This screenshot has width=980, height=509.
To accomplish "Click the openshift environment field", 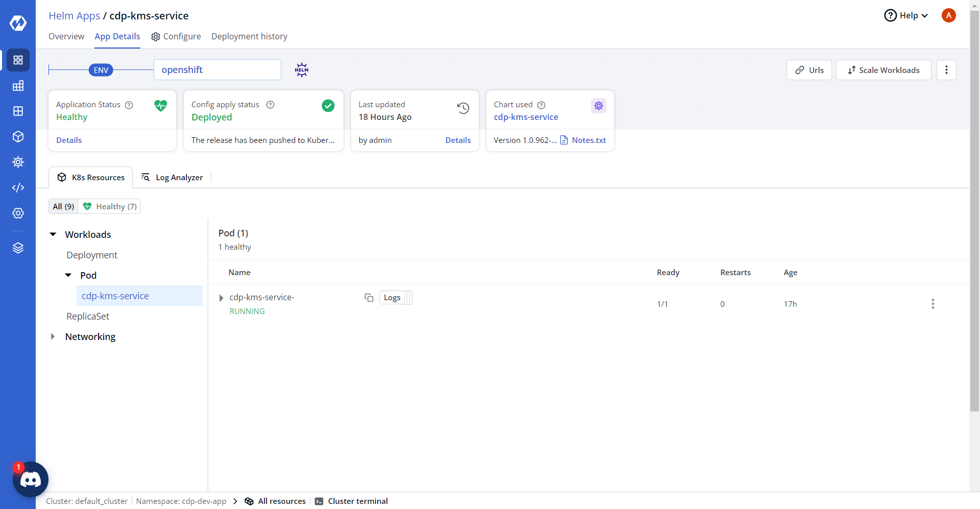I will pyautogui.click(x=217, y=70).
